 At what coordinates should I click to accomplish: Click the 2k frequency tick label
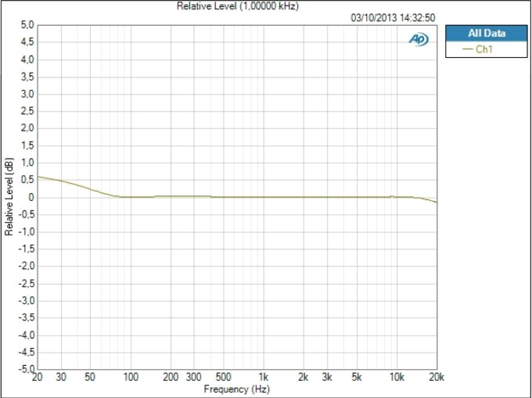[304, 377]
